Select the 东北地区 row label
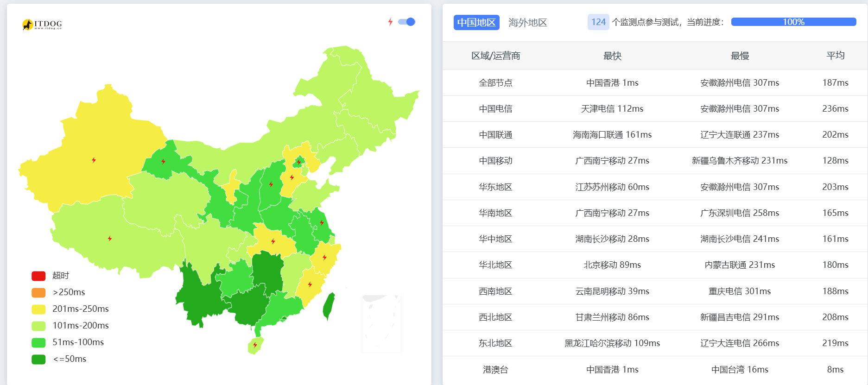This screenshot has width=868, height=385. pos(495,343)
